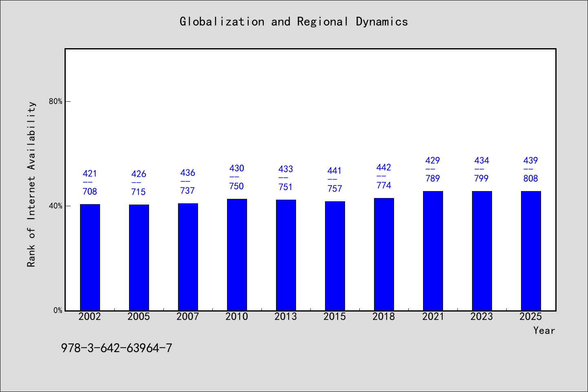The image size is (588, 392).
Task: Select the blue bar for 2002
Action: (x=90, y=257)
